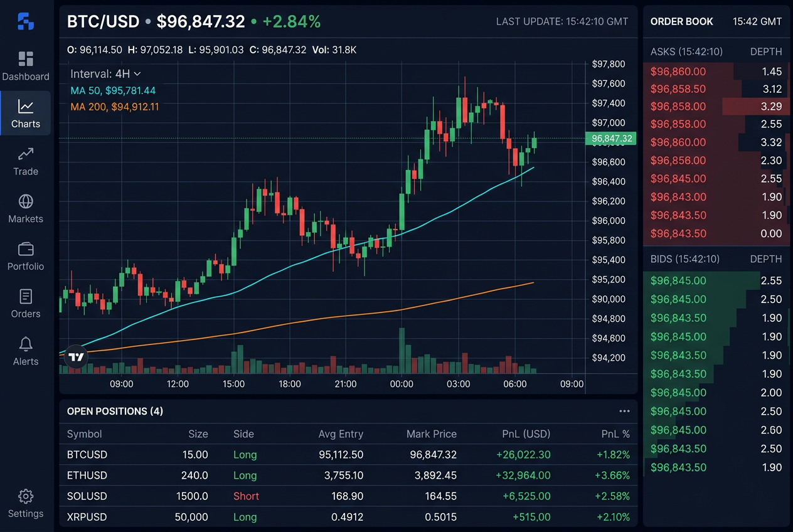
Task: Click the Order Book panel title
Action: (681, 21)
